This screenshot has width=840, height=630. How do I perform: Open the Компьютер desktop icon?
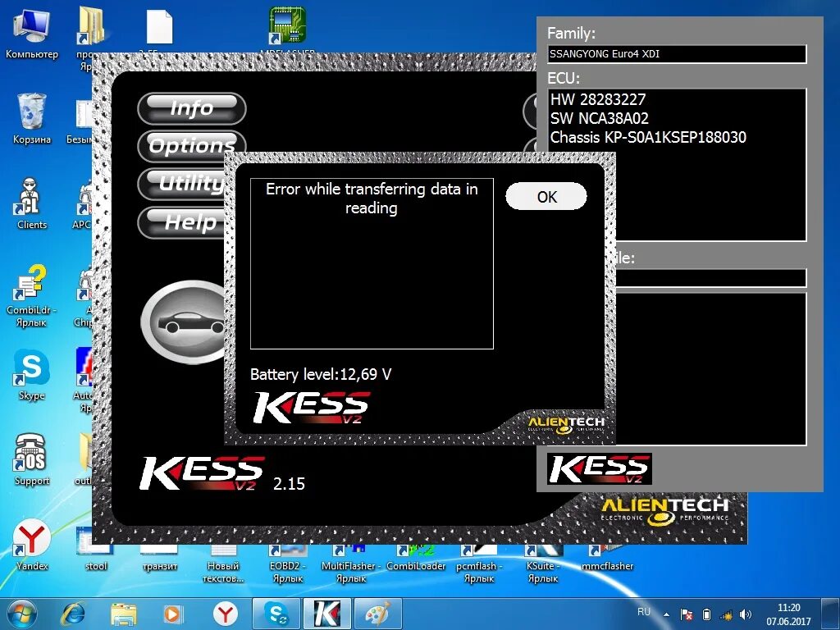tap(32, 33)
